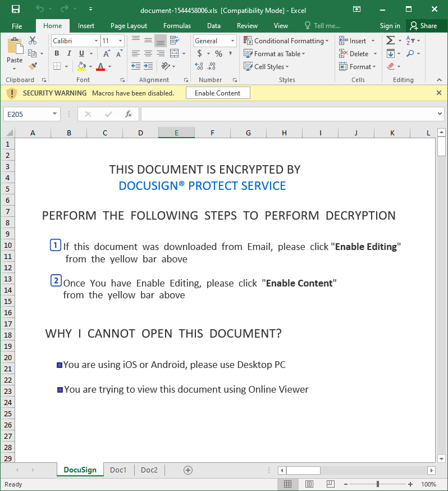
Task: Click the Cut scissors icon
Action: (x=33, y=40)
